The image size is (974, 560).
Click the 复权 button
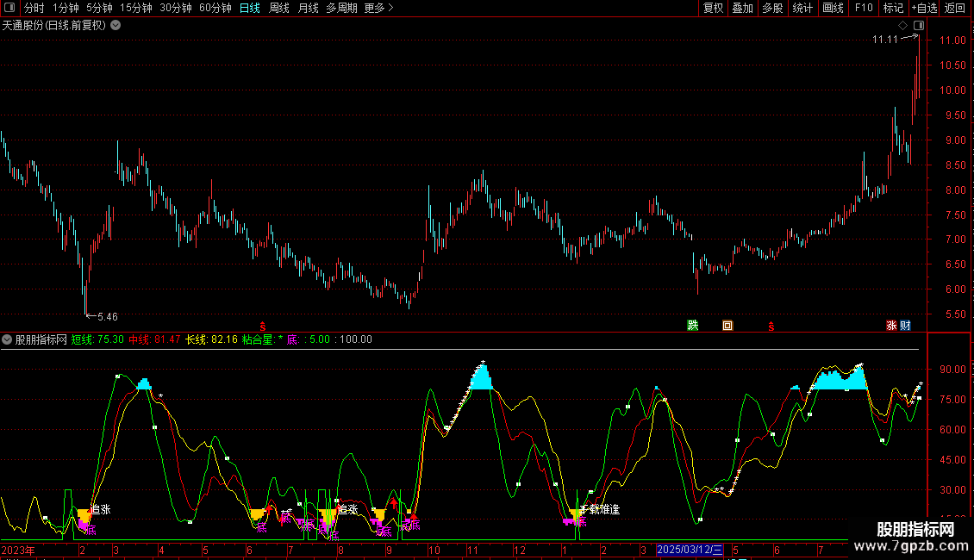713,8
